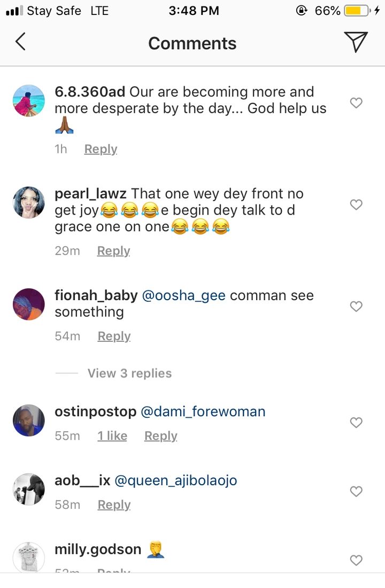
Task: Reply to ostinpostop's comment
Action: point(160,436)
